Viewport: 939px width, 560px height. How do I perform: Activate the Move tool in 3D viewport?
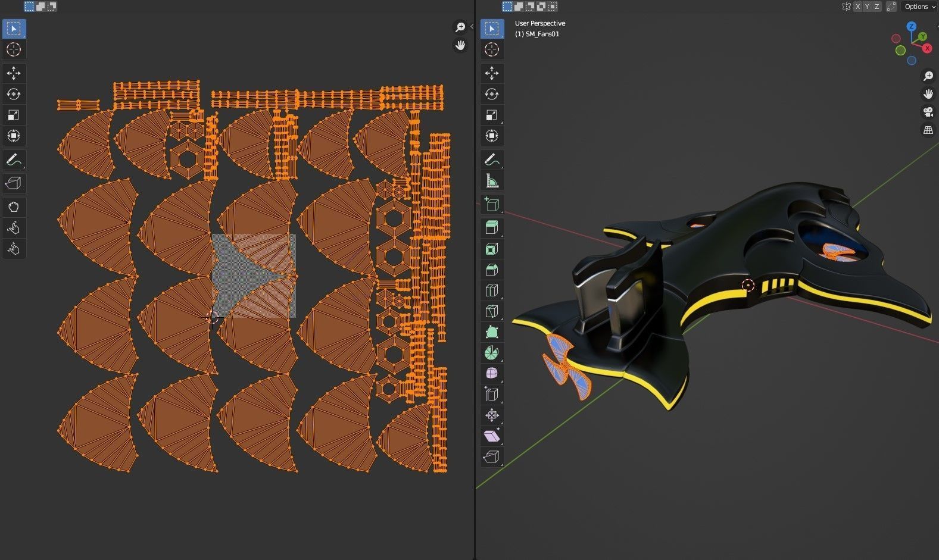click(x=492, y=73)
